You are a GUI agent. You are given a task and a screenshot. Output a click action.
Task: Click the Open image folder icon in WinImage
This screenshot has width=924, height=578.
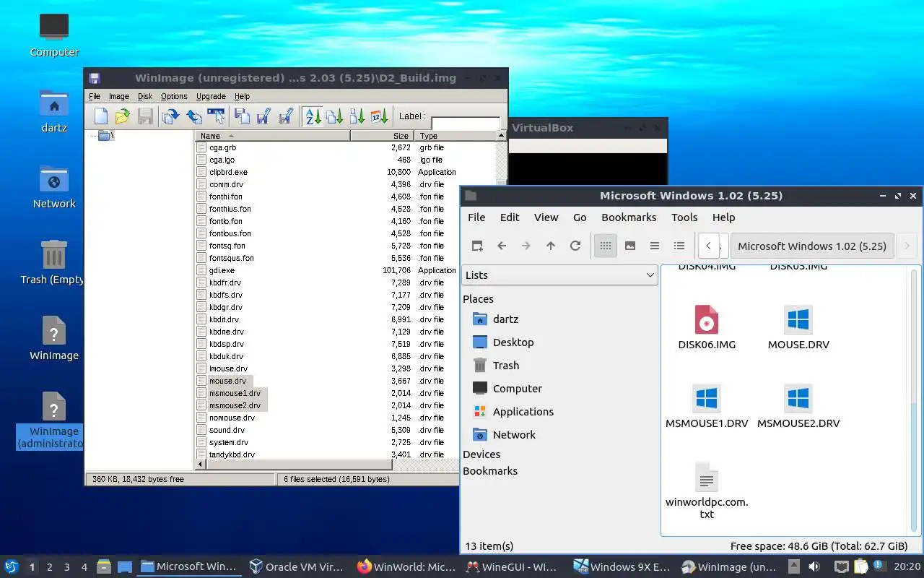click(x=123, y=116)
